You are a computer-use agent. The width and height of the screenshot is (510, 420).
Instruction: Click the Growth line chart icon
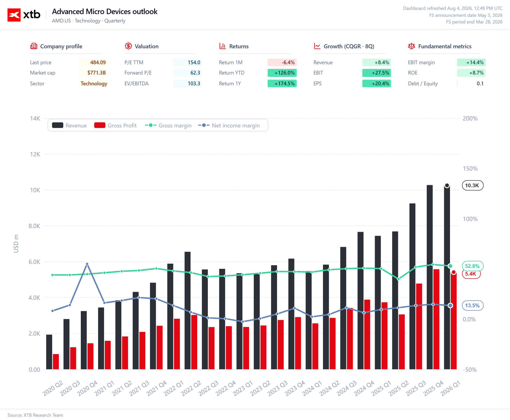317,46
